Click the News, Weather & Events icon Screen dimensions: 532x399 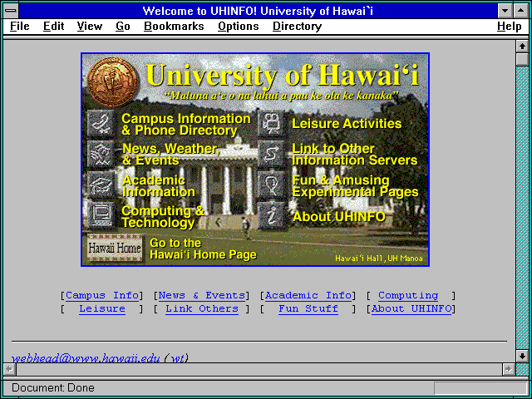[x=101, y=155]
